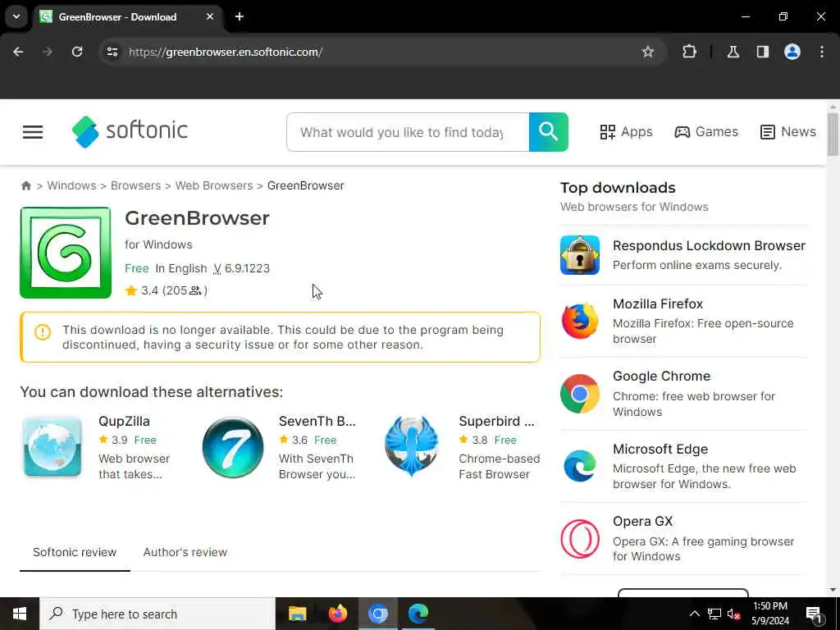Open Chrome Labs flask icon
This screenshot has width=840, height=630.
(x=733, y=52)
